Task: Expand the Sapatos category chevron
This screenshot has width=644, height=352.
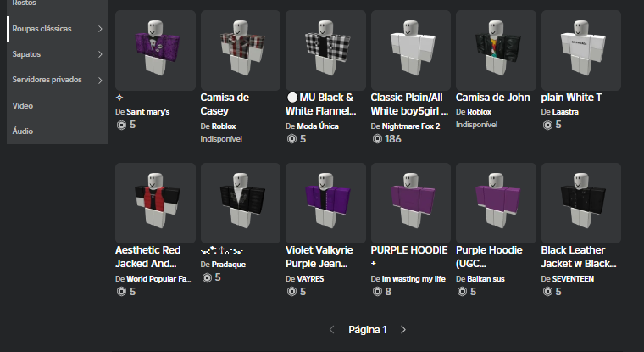Action: tap(100, 54)
